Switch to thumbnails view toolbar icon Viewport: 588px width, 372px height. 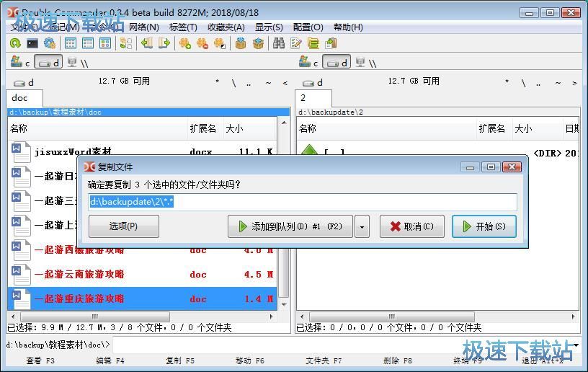pos(105,43)
